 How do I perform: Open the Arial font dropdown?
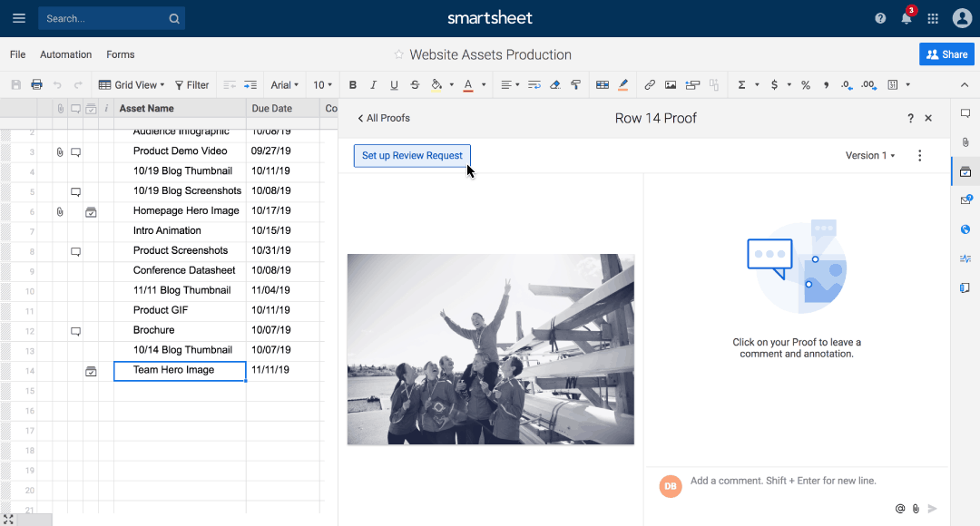tap(284, 84)
